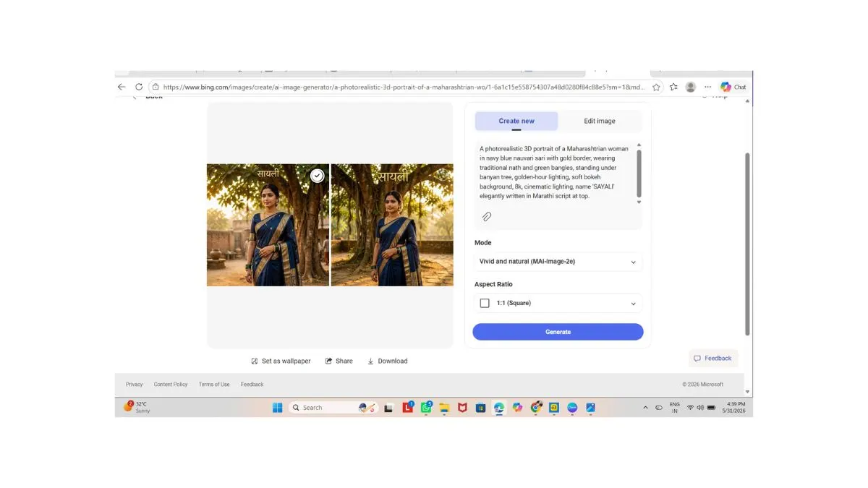Click the page vertical scrollbar
The height and width of the screenshot is (488, 868).
[x=748, y=244]
